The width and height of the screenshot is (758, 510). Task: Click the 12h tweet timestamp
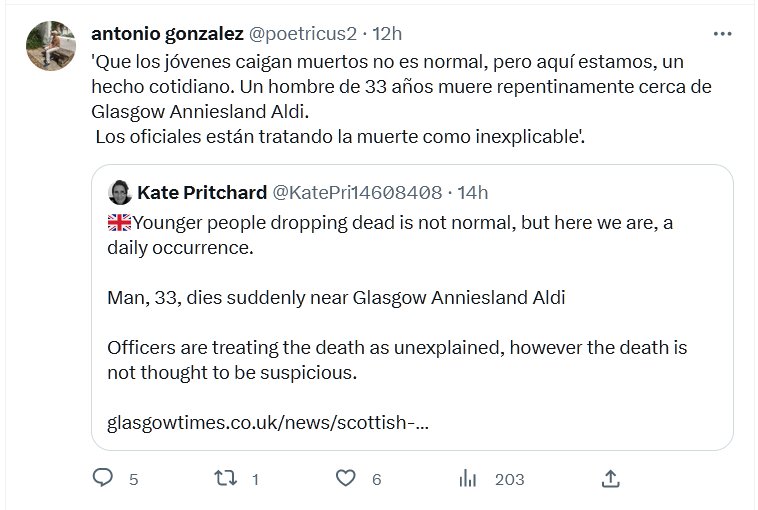click(x=386, y=33)
